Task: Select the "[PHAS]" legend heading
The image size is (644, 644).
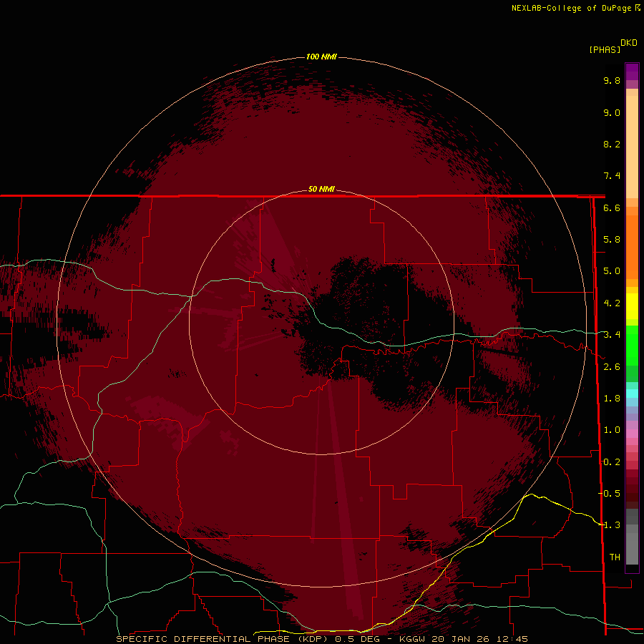Action: pos(605,50)
